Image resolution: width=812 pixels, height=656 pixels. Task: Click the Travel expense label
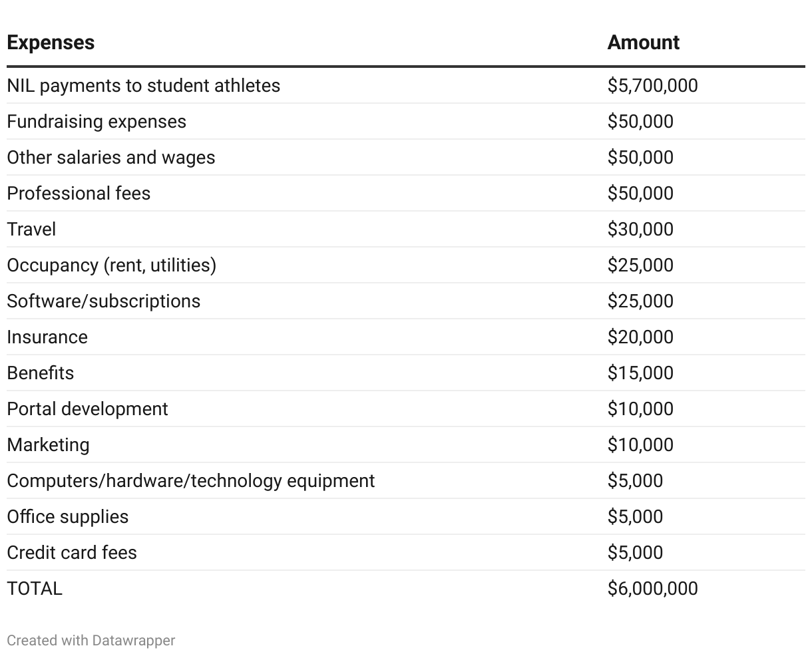coord(31,230)
